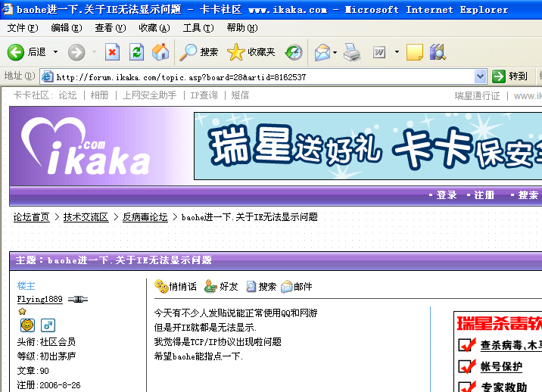Refresh the page using green arrows icon

tap(136, 52)
